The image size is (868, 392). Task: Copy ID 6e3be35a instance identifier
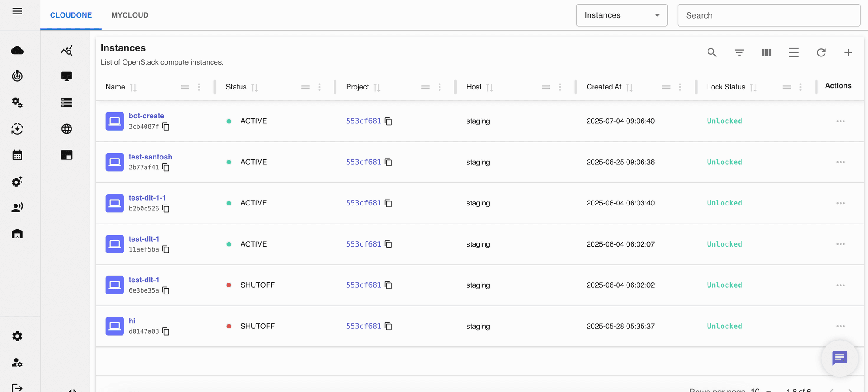(166, 290)
